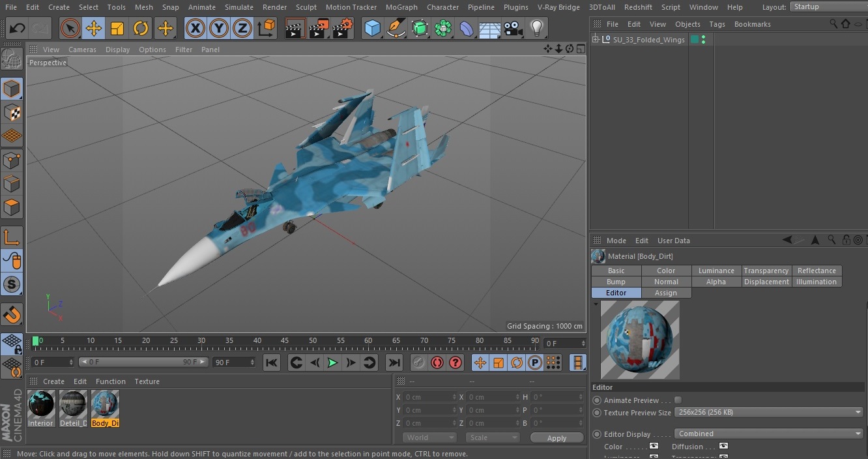Add a Camera object

click(514, 28)
